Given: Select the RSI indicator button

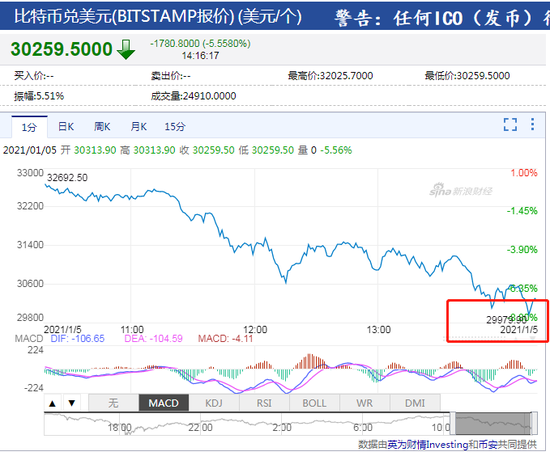Looking at the screenshot, I should coord(264,403).
